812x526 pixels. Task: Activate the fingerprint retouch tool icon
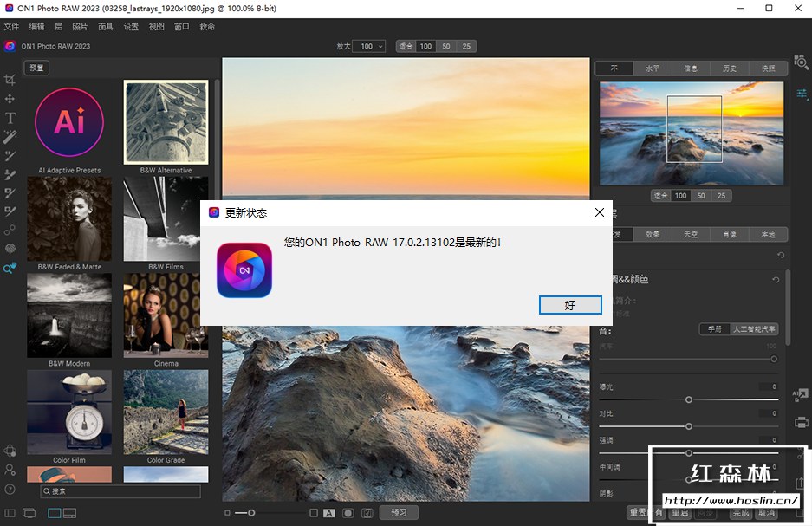10,249
